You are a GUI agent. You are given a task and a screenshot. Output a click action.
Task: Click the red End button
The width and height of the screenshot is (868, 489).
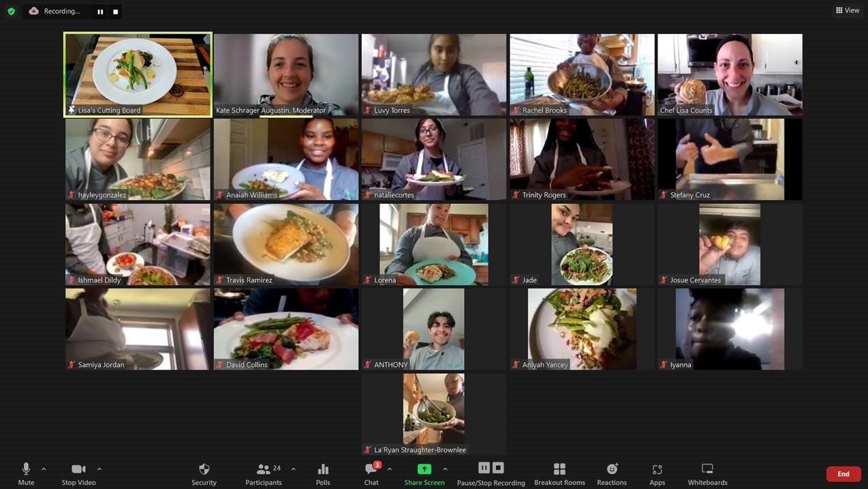[x=843, y=474]
